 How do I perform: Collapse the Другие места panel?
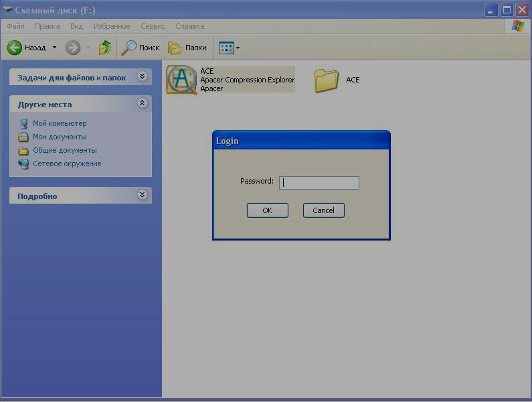[142, 104]
